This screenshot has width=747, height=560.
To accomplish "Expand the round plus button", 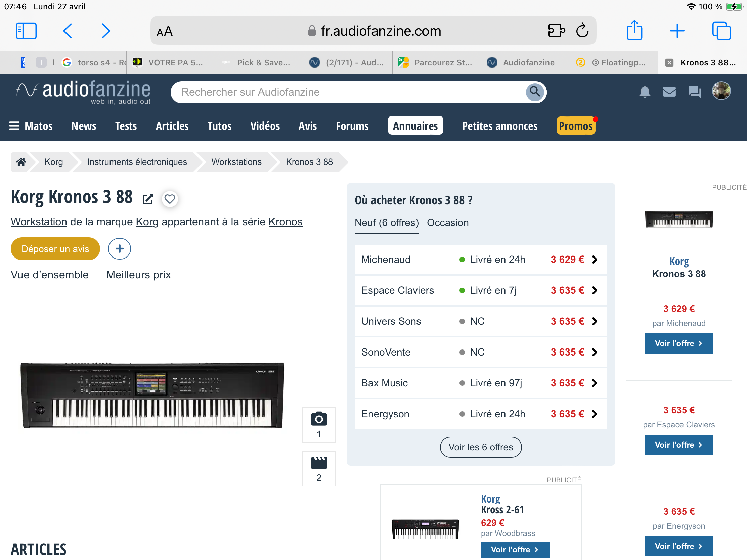I will 119,249.
